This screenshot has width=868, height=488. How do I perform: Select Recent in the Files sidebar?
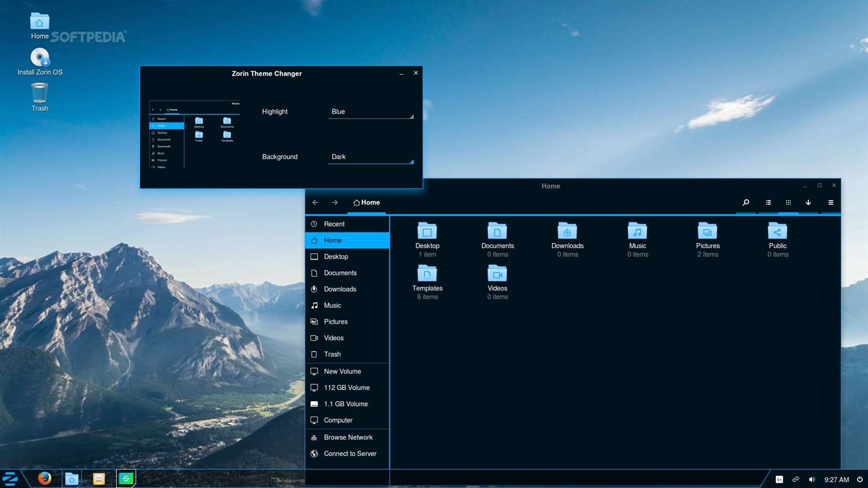point(347,224)
